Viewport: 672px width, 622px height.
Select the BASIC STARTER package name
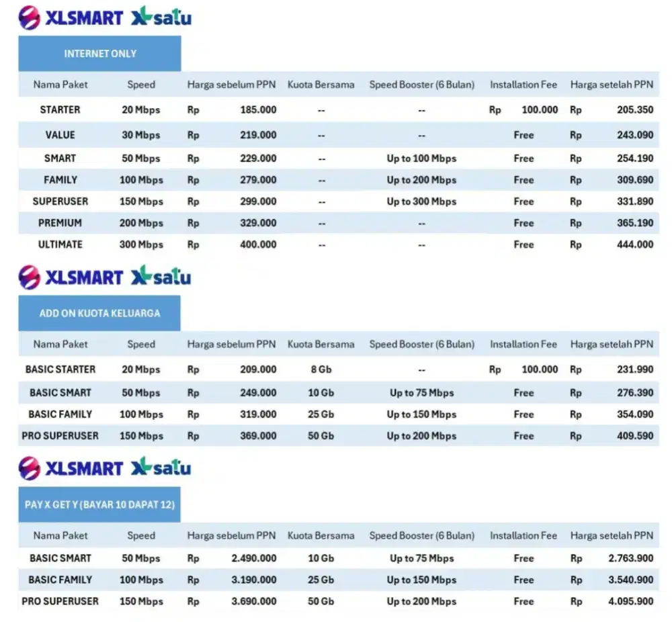click(x=60, y=369)
